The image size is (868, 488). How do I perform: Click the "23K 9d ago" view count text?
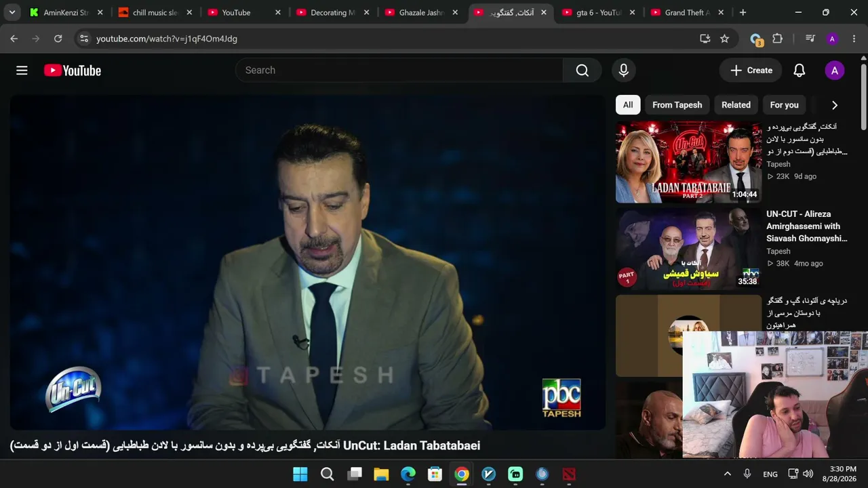point(791,176)
